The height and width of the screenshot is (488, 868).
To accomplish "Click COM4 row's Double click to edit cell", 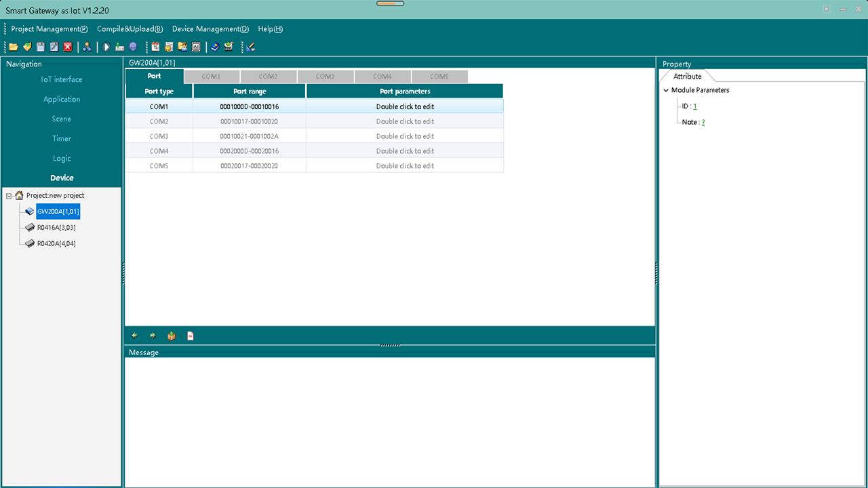I will point(405,151).
